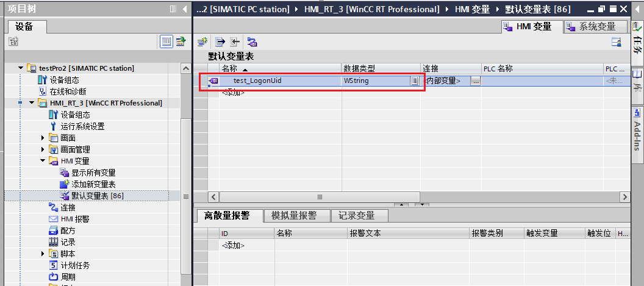Screen dimensions: 644x286
Task: Expand the 脚本 folder in the tree
Action: pyautogui.click(x=43, y=254)
